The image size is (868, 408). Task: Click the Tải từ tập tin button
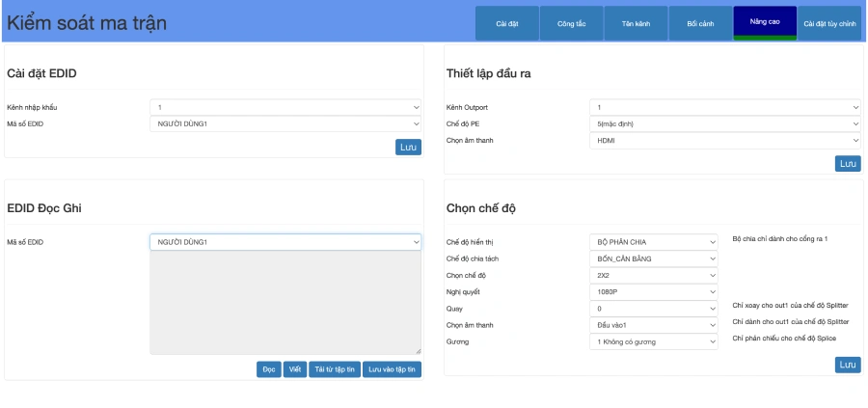coord(335,368)
